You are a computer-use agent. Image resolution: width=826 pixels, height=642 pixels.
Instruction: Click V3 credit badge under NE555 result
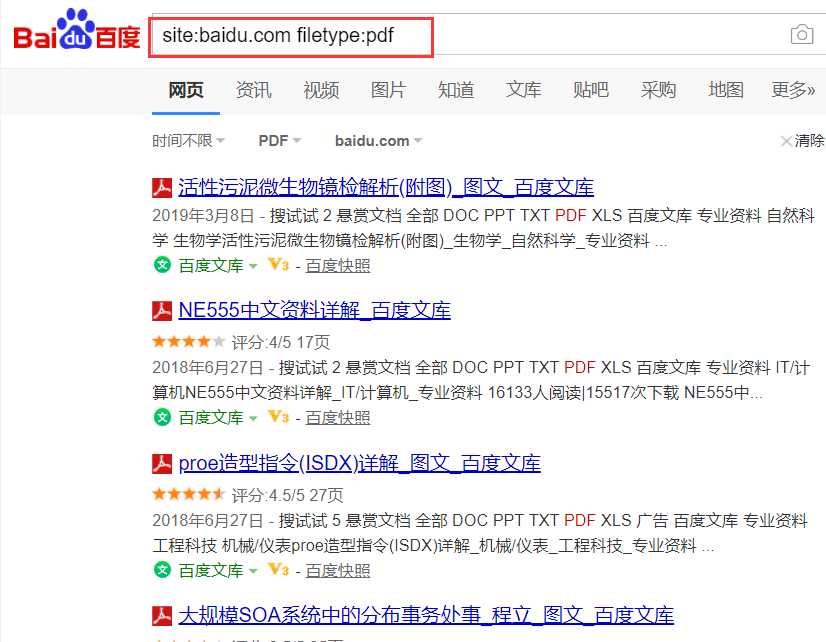coord(278,417)
